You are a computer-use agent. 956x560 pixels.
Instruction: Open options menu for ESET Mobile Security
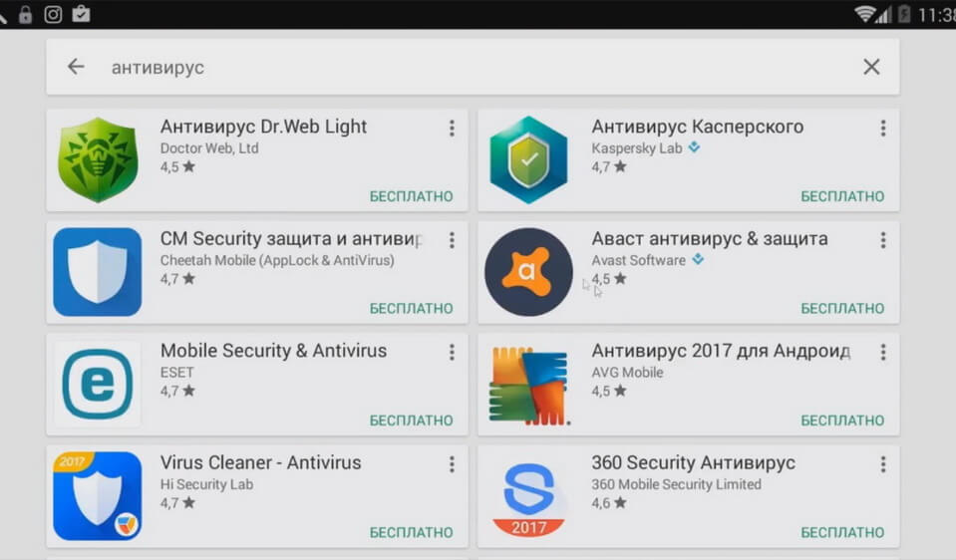[x=452, y=352]
